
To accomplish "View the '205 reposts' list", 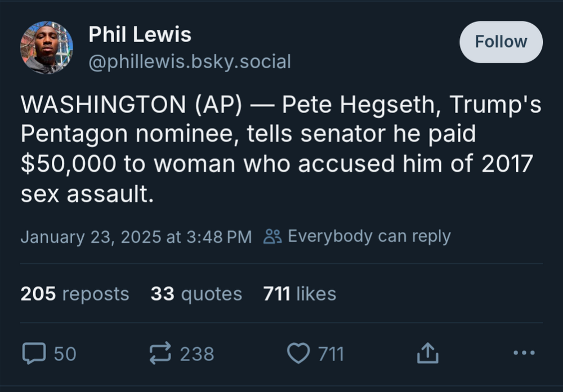I will [74, 293].
